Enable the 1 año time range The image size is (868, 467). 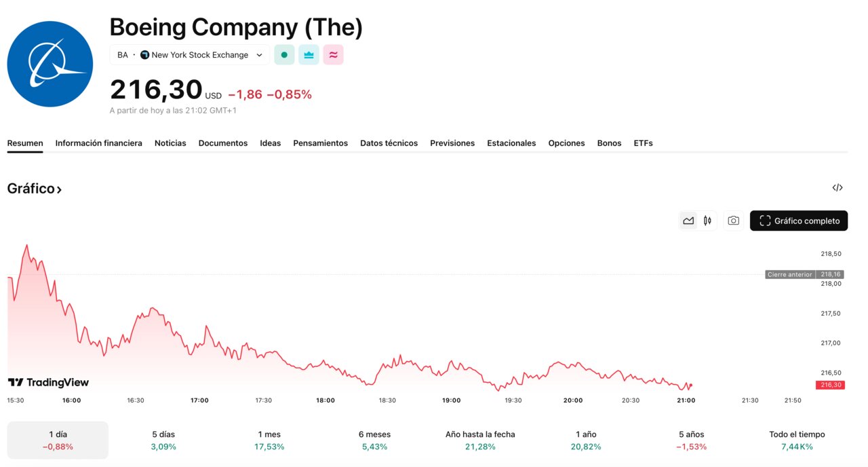pos(585,440)
